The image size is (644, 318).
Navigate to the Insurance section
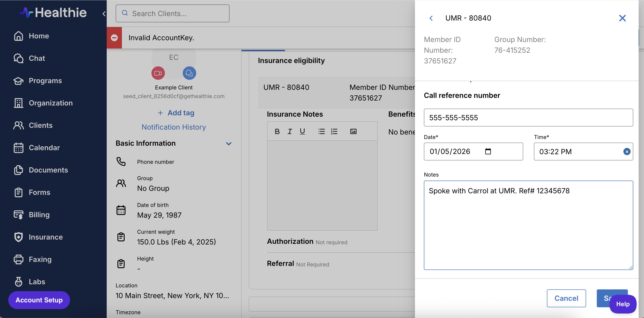(x=45, y=237)
